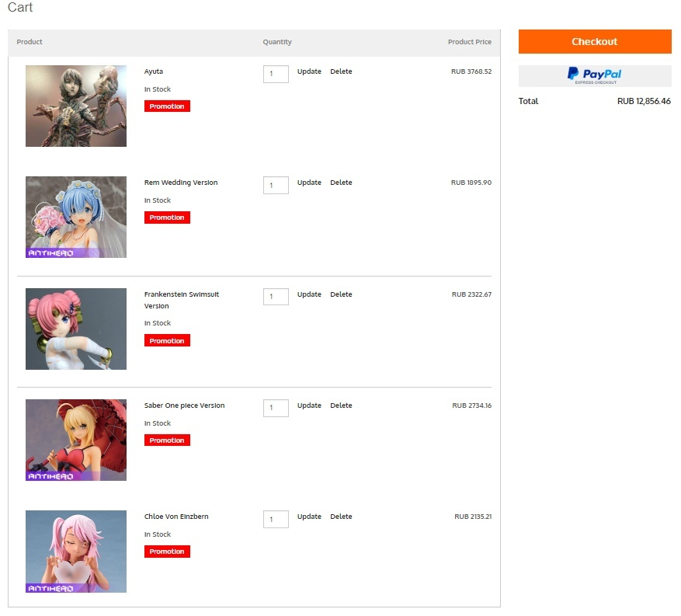The image size is (681, 616).
Task: Focus the quantity field for Saber One piece
Action: click(276, 408)
